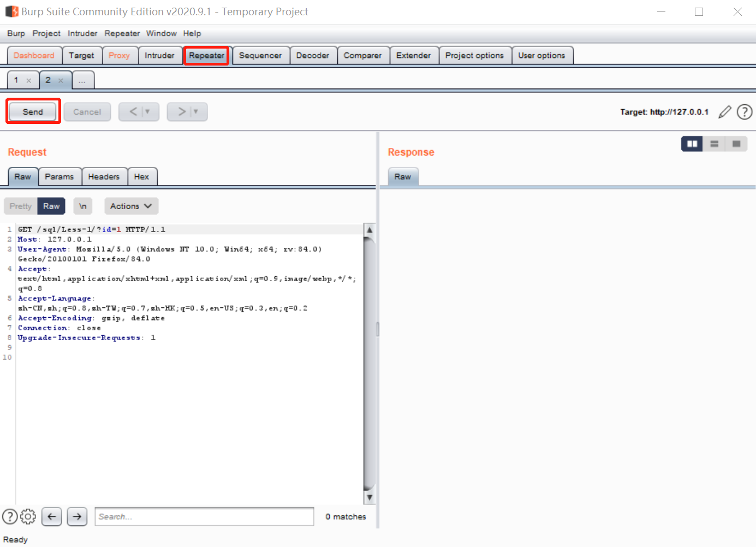Open search help icon below request editor
Image resolution: width=756 pixels, height=547 pixels.
click(10, 516)
